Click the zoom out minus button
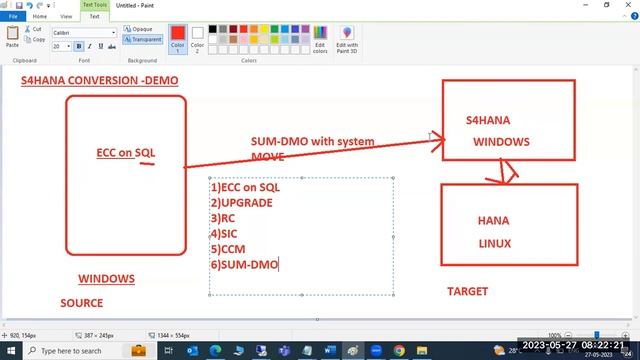This screenshot has width=640, height=360. (x=568, y=336)
